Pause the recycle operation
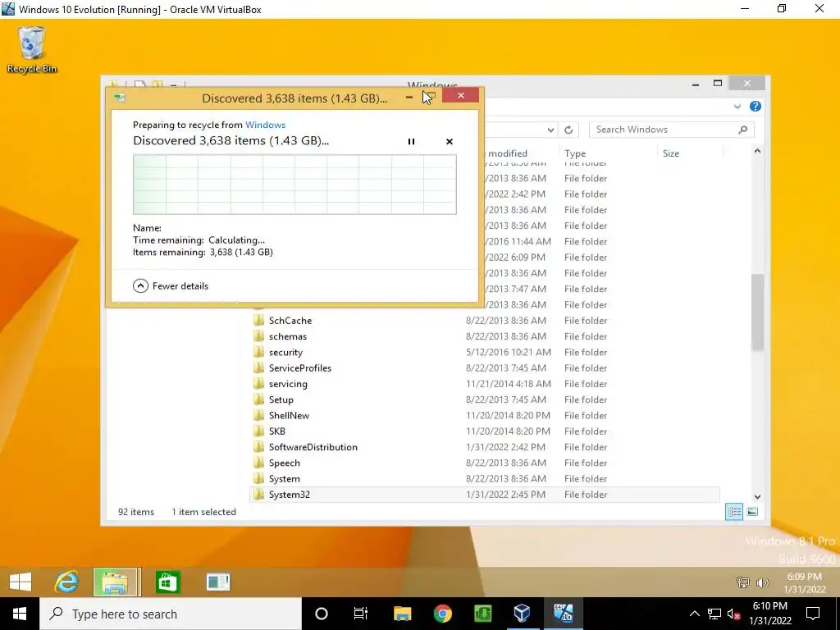The height and width of the screenshot is (630, 840). tap(411, 141)
